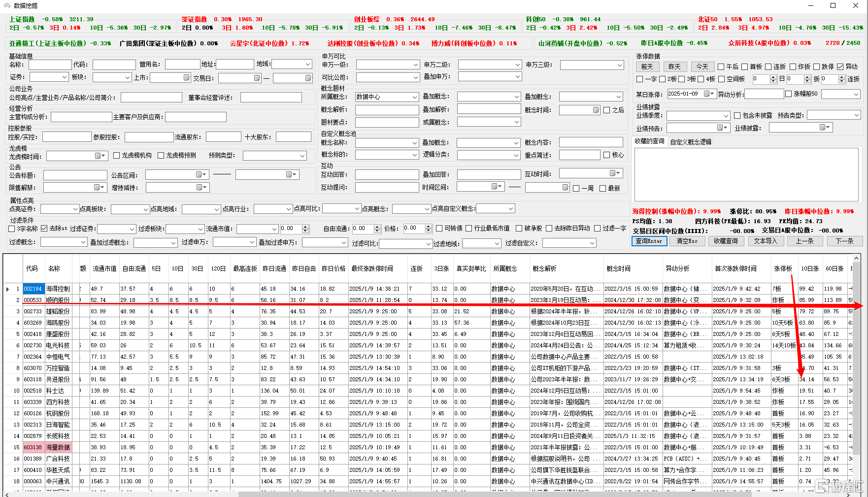Click the 今天 button

(702, 66)
